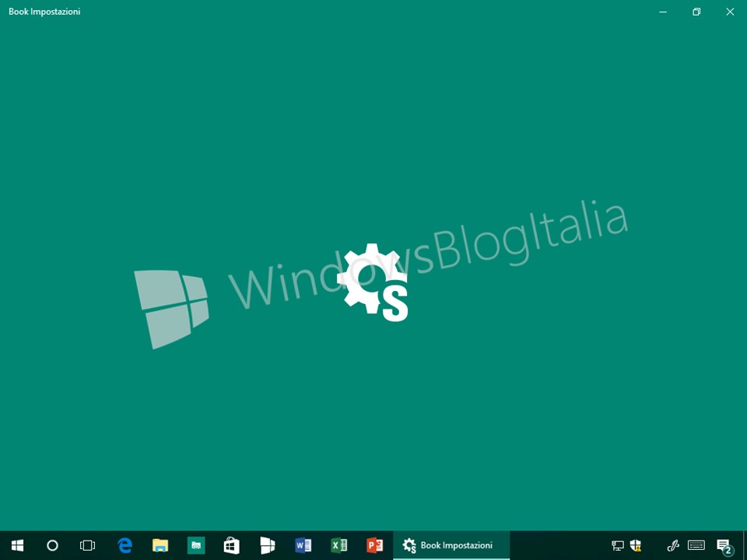Viewport: 747px width, 560px height.
Task: Close the Book Impostazioni window
Action: 730,12
